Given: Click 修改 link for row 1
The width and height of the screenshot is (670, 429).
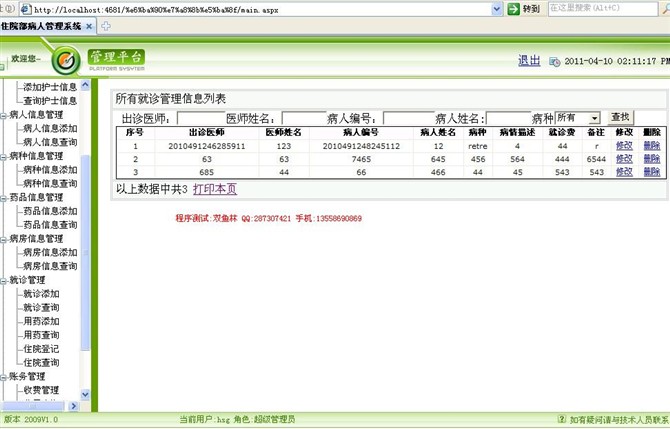Looking at the screenshot, I should [x=624, y=146].
